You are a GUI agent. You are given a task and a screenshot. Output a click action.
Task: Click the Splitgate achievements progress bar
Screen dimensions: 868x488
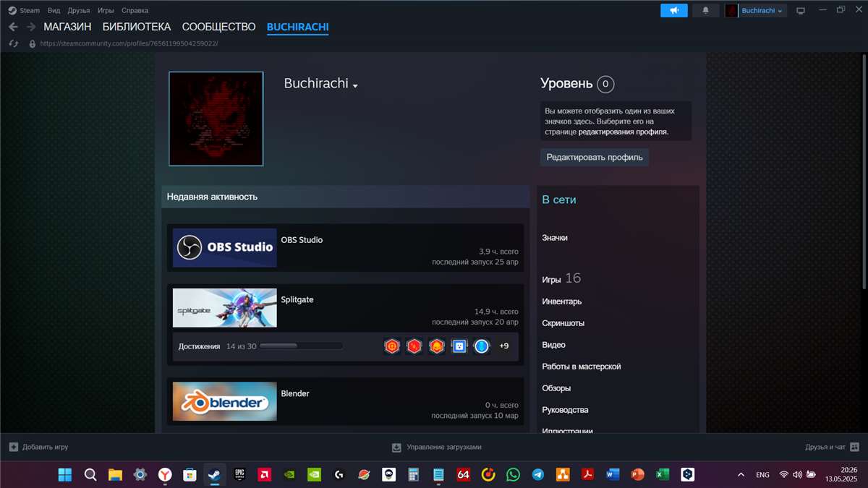pos(300,346)
